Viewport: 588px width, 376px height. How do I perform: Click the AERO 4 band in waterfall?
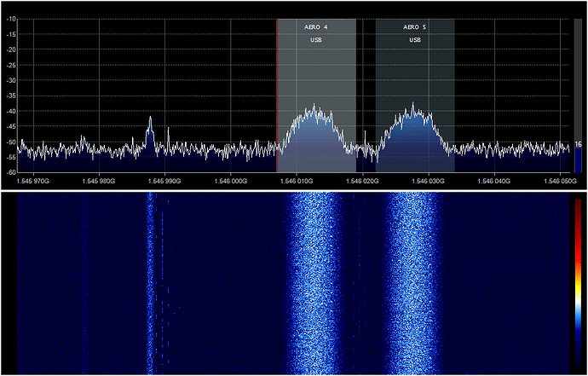pyautogui.click(x=314, y=283)
